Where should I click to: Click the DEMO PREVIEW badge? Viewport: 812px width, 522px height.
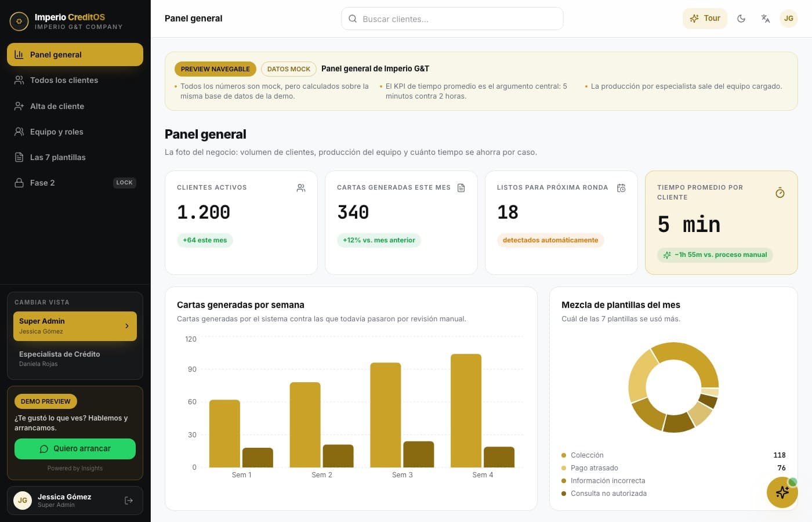coord(46,401)
